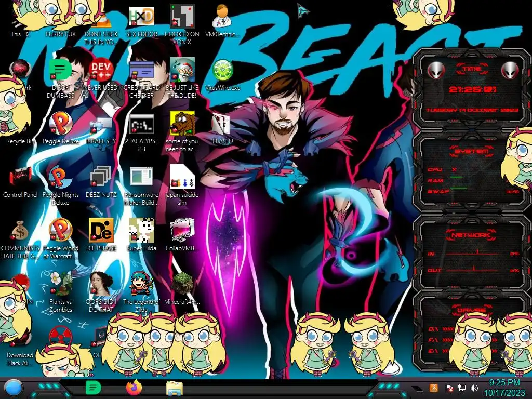Open File Explorer from the taskbar

[175, 388]
